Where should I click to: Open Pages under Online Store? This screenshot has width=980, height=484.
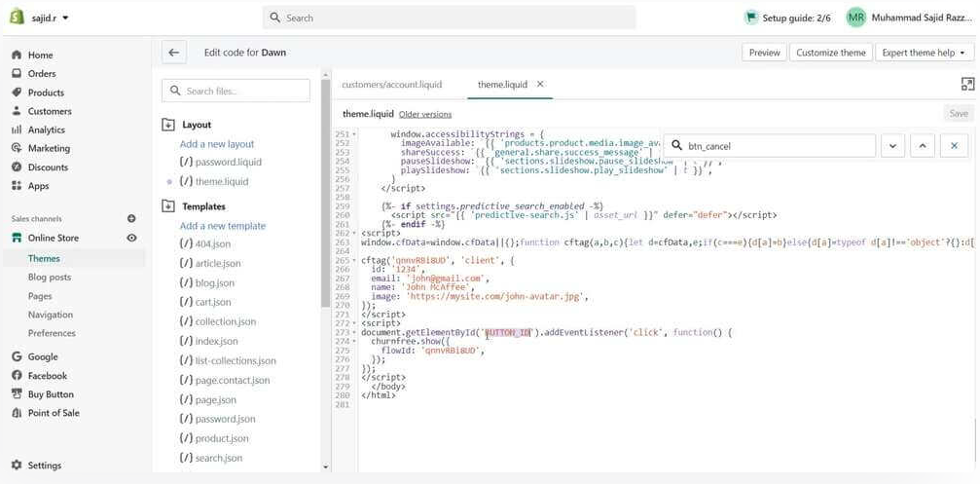pos(40,296)
